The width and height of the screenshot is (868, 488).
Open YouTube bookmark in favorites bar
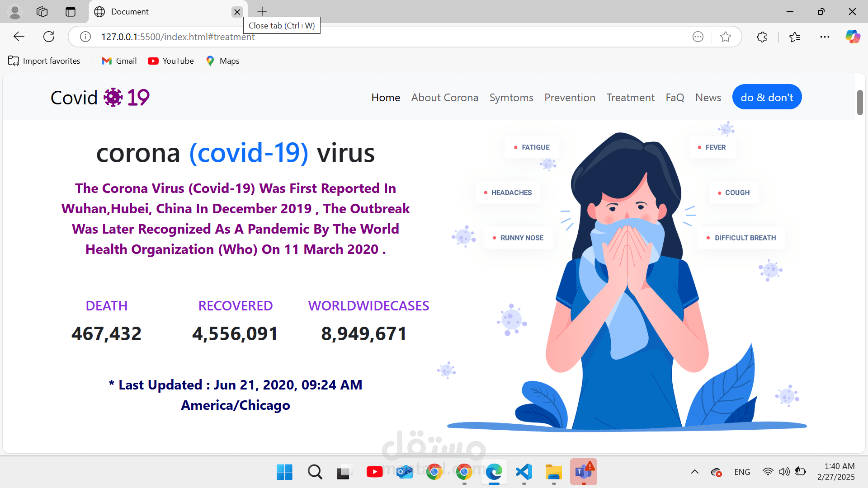coord(171,61)
